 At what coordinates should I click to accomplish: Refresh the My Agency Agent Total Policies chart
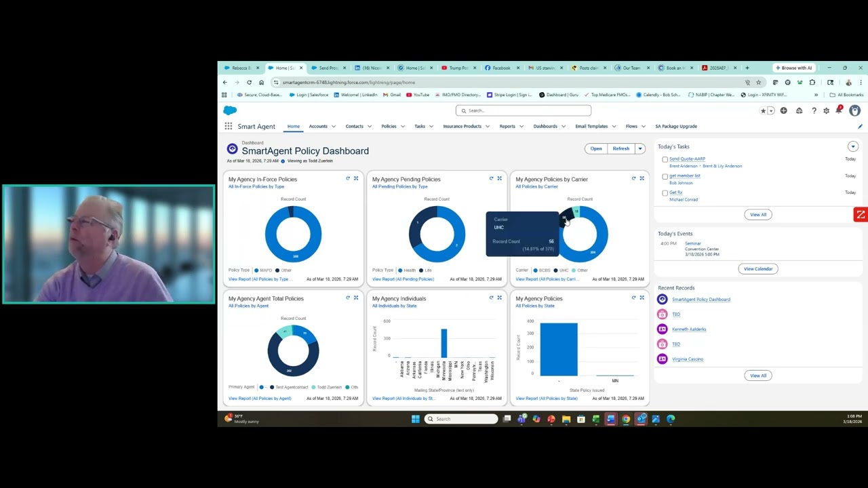point(348,298)
